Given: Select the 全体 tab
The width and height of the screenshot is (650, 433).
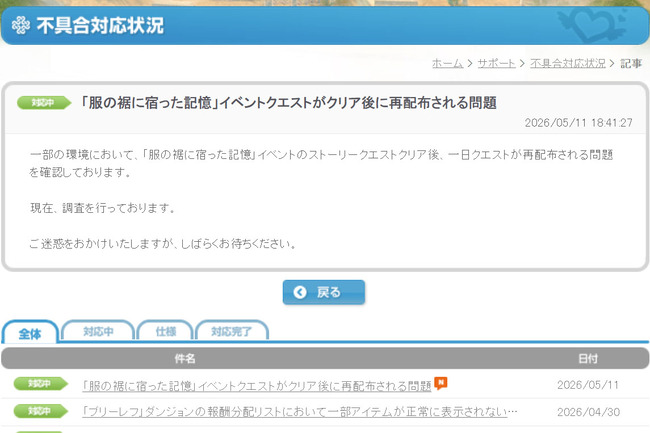Looking at the screenshot, I should coord(30,332).
